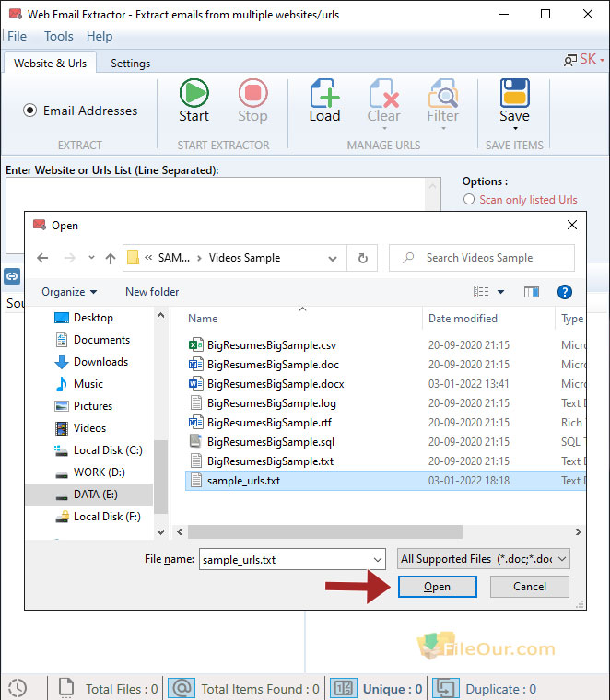Open the All Supported Files type dropdown
Image resolution: width=610 pixels, height=700 pixels.
pyautogui.click(x=483, y=559)
